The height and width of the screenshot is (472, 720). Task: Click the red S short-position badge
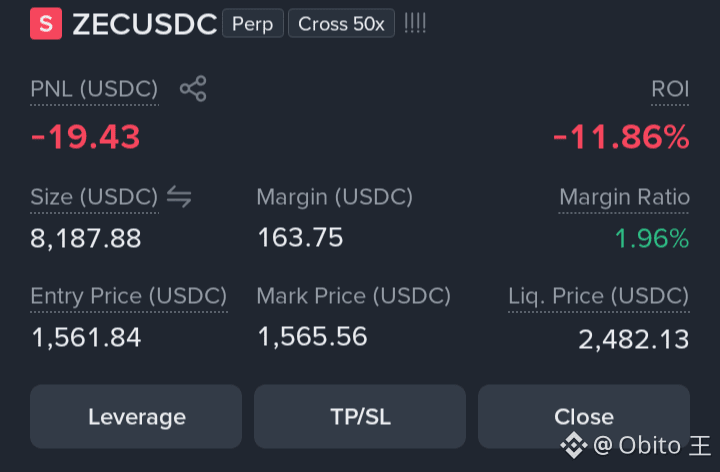click(46, 24)
